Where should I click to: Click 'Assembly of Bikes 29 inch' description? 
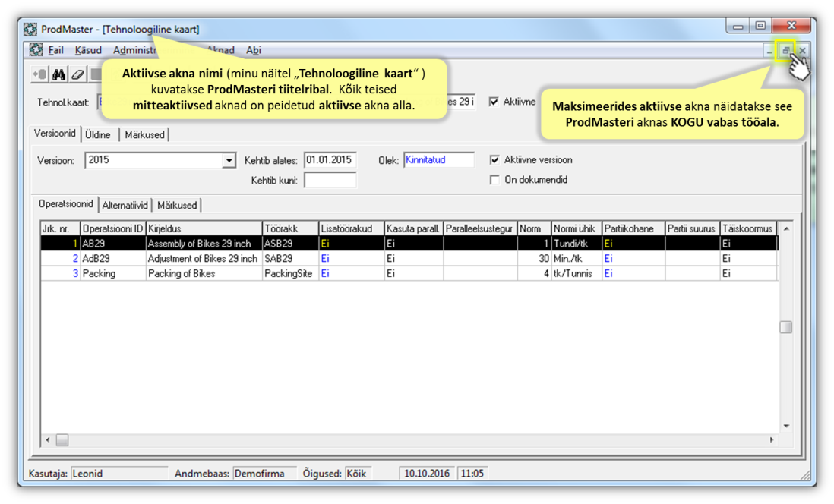204,244
